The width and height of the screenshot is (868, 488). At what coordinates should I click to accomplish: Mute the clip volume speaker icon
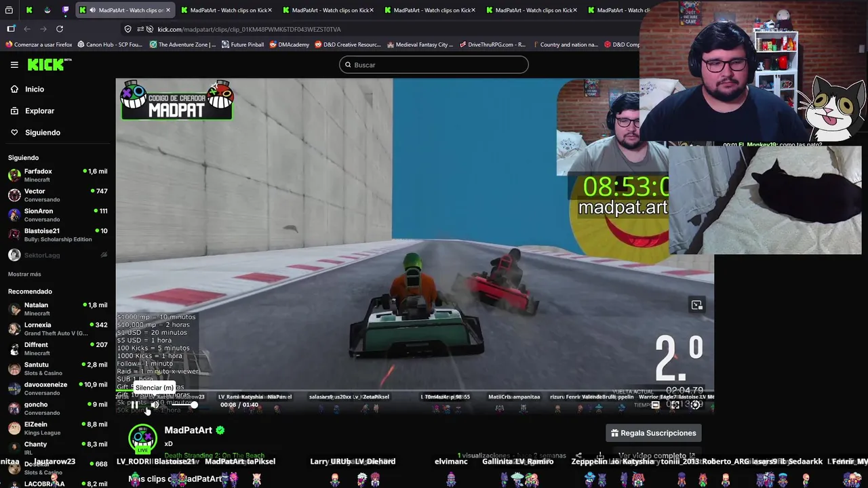coord(155,405)
